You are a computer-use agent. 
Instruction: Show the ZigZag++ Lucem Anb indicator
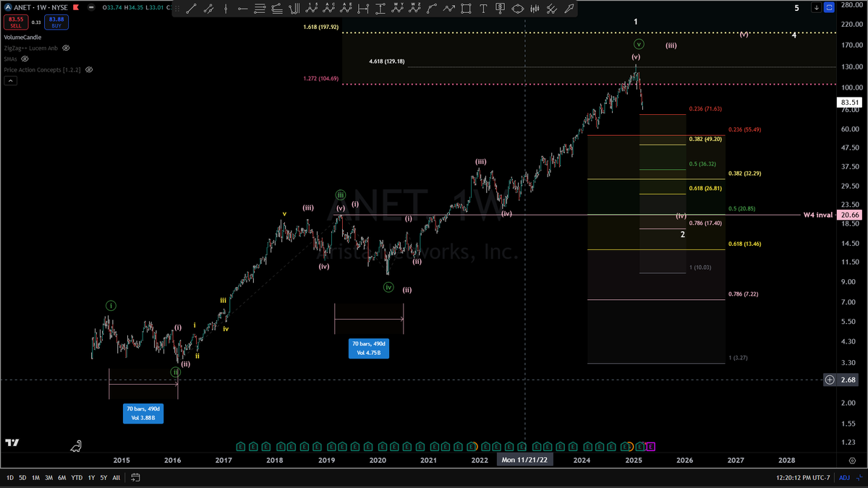tap(66, 48)
